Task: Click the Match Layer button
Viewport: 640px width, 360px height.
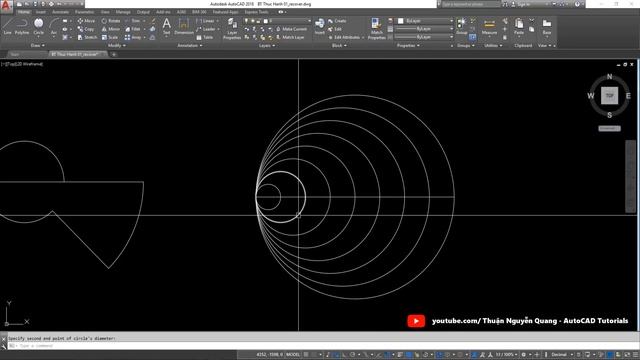Action: (x=290, y=37)
